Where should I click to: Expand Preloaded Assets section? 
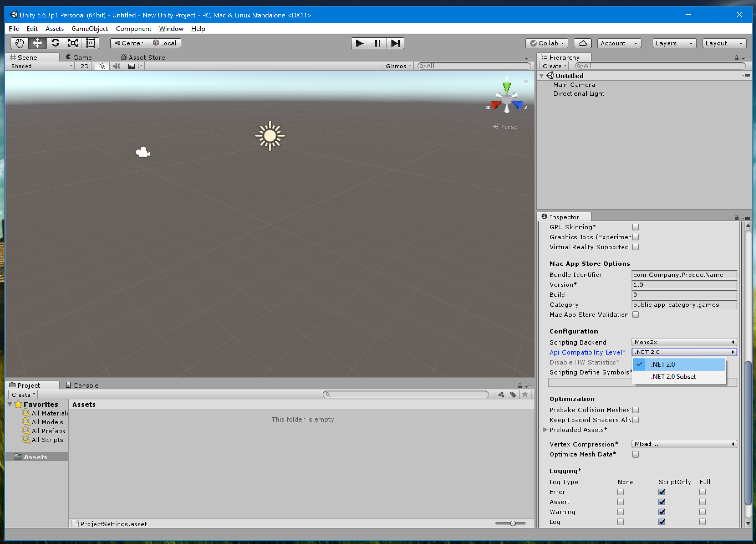point(545,430)
